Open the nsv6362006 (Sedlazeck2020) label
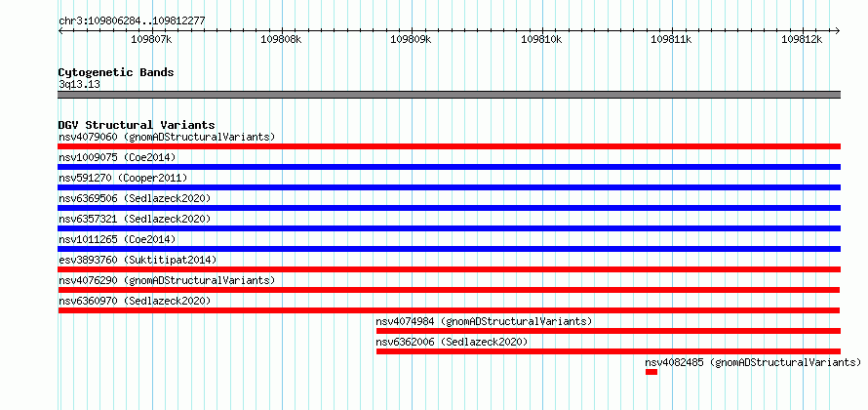The image size is (868, 410). [452, 342]
